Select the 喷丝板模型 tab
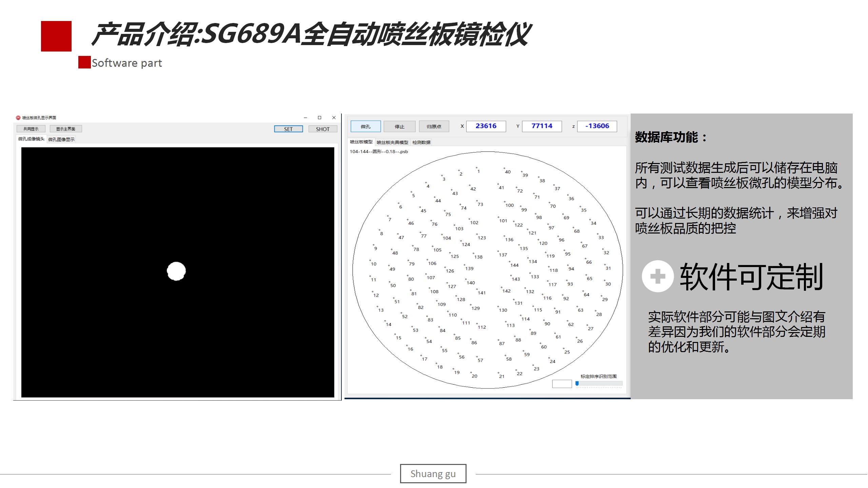 (361, 142)
